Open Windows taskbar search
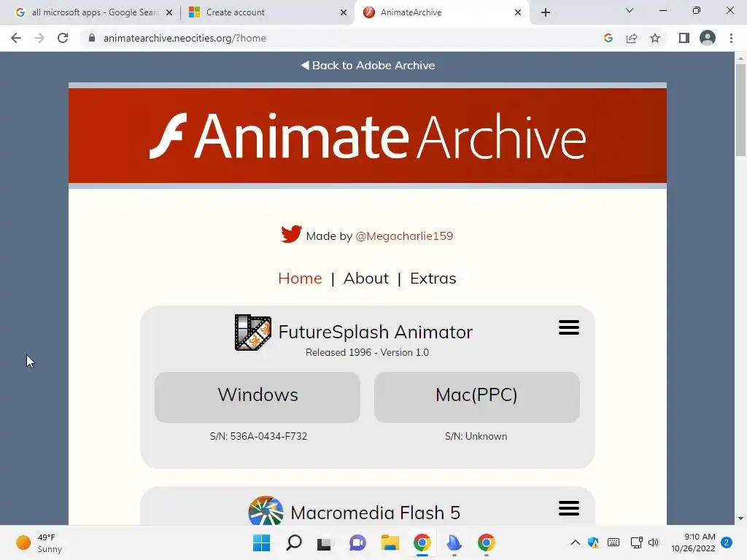Screen dimensions: 747x560 (x=294, y=542)
